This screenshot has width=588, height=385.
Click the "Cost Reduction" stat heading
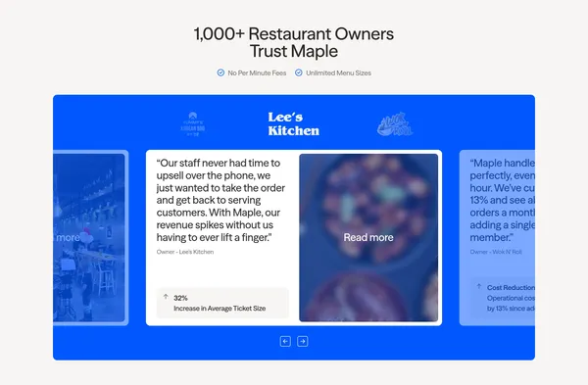point(512,288)
